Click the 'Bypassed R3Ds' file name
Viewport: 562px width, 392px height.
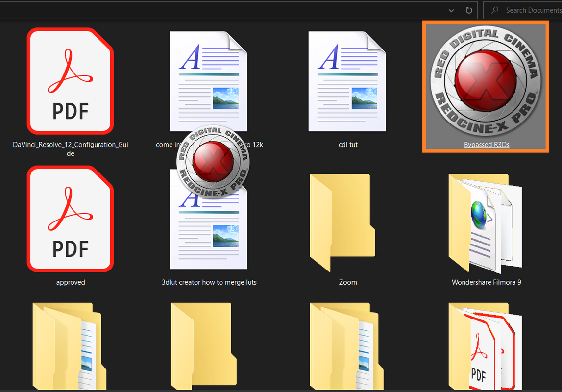tap(487, 145)
